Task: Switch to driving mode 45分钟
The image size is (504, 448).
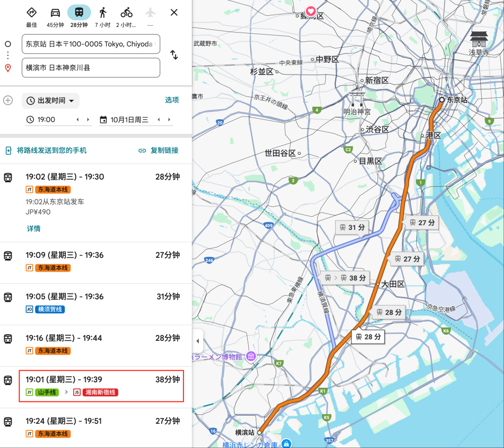Action: [55, 17]
